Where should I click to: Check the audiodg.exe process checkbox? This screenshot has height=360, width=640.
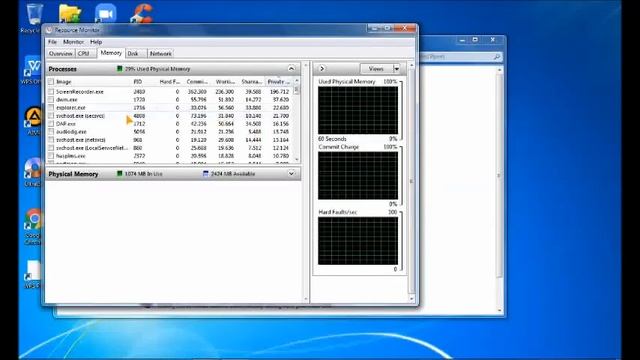[x=51, y=131]
